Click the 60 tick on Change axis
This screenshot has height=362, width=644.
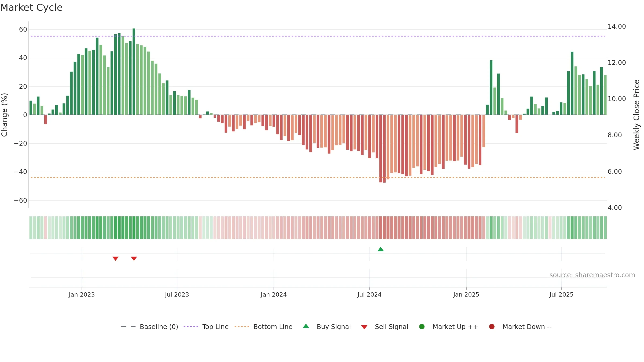[23, 29]
